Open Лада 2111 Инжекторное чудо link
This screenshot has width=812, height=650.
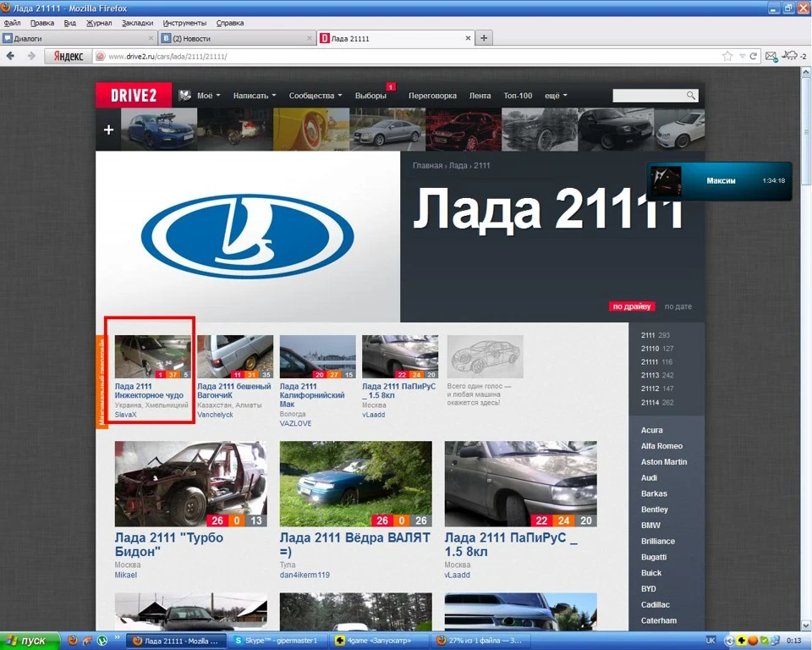(149, 391)
